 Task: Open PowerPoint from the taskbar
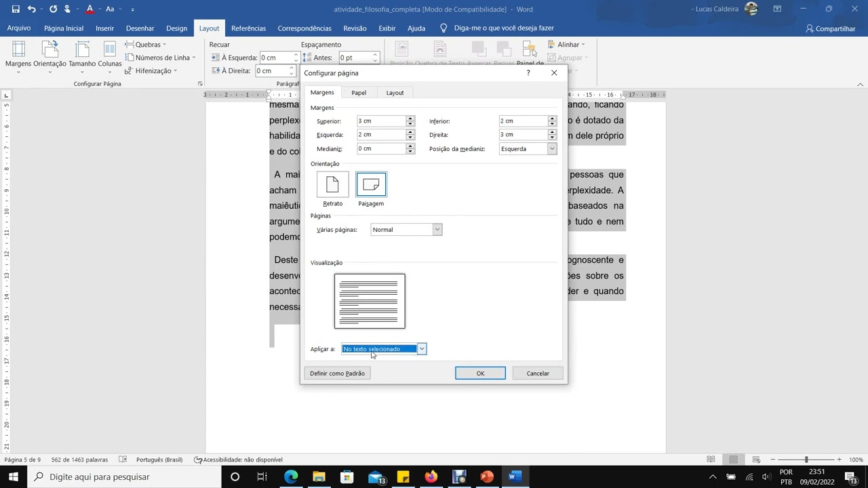486,476
